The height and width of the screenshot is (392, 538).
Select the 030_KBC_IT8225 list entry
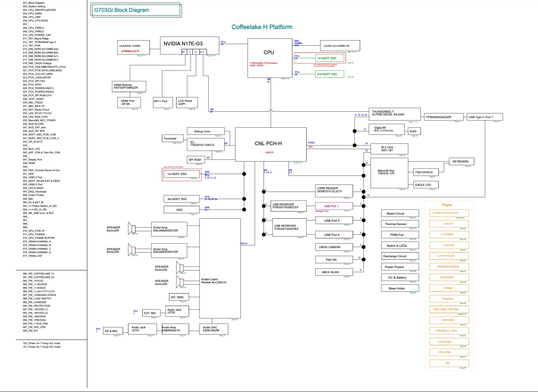pos(33,103)
